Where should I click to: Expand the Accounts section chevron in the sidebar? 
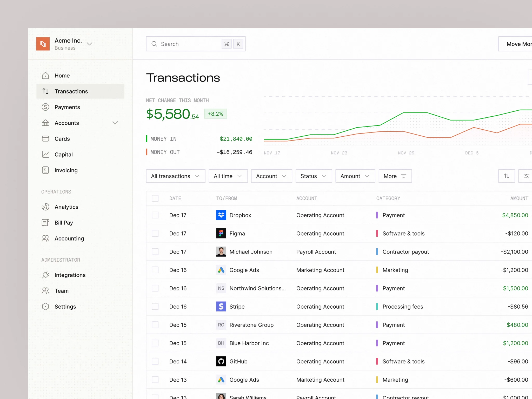(x=115, y=123)
